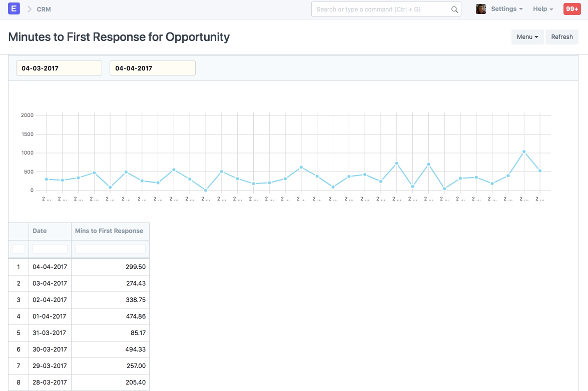Click the search magnifier icon
Image resolution: width=588 pixels, height=391 pixels.
coord(454,9)
